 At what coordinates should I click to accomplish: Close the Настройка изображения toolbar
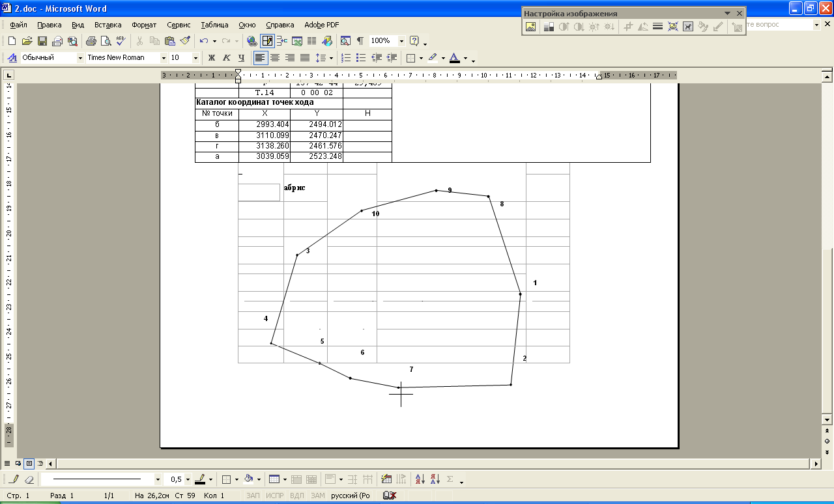(x=740, y=13)
